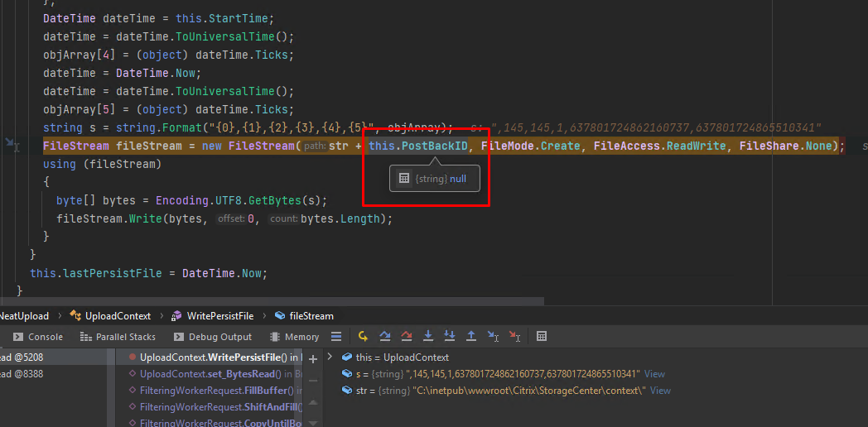Expand the 'this = UploadContext' variable

331,357
